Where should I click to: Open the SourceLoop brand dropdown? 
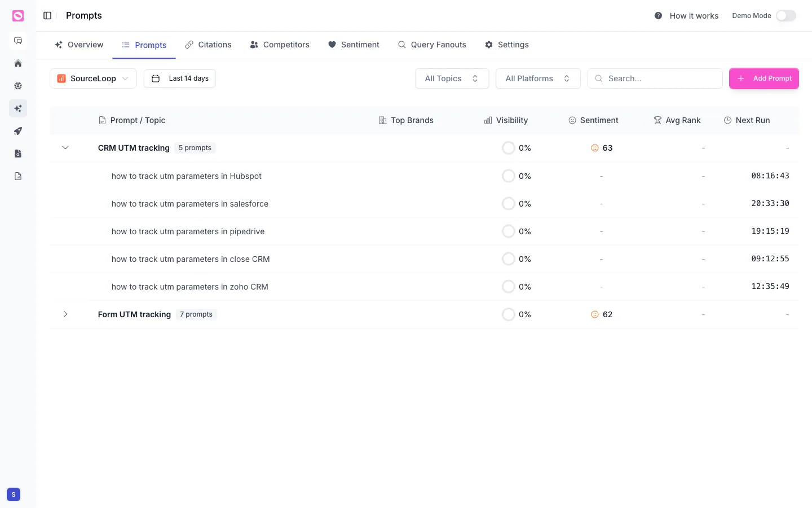point(93,78)
